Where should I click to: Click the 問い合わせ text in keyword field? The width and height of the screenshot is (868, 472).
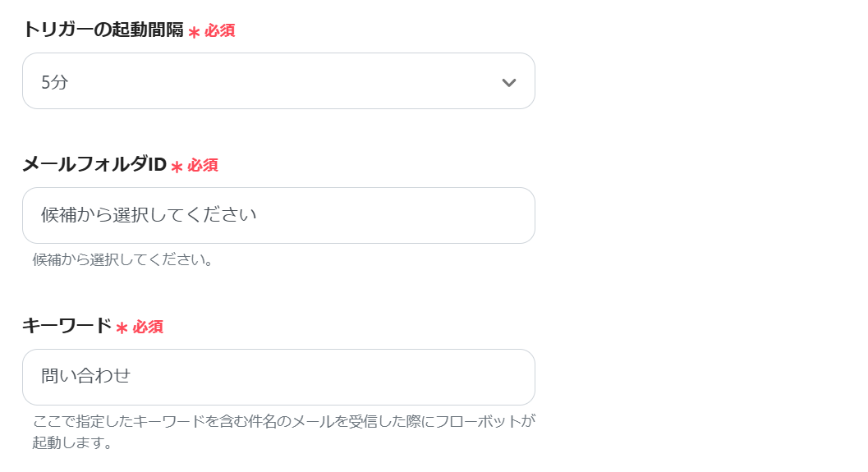86,376
